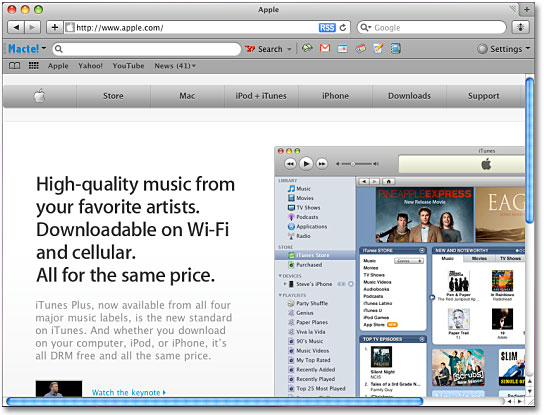Open the Genius playlist in iTunes
The height and width of the screenshot is (415, 544).
(301, 313)
